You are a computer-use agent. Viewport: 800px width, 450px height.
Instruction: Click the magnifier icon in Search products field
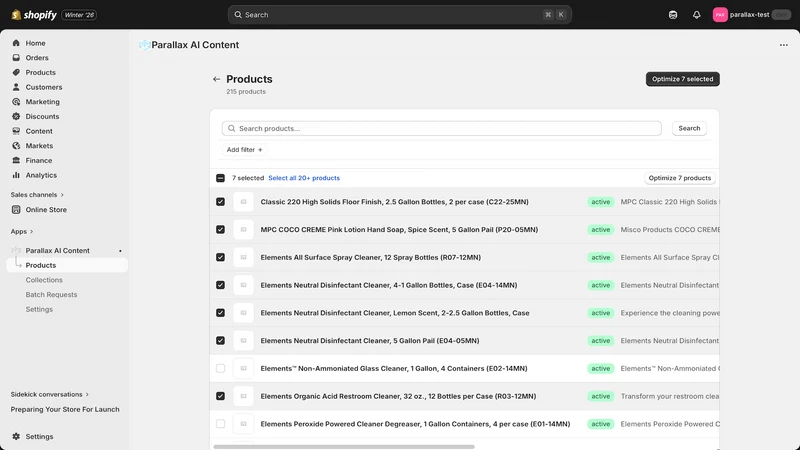tap(232, 129)
